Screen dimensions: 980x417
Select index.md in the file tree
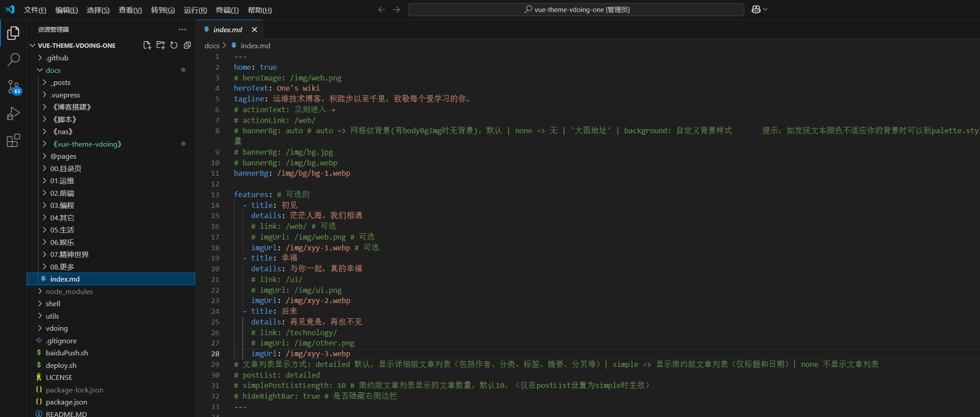click(x=111, y=279)
